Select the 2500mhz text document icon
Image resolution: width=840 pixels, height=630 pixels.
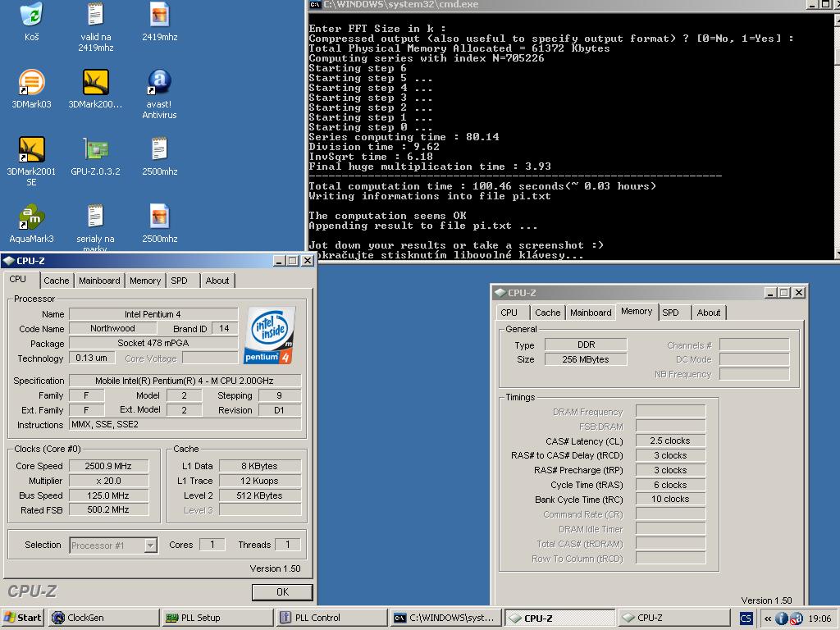160,149
